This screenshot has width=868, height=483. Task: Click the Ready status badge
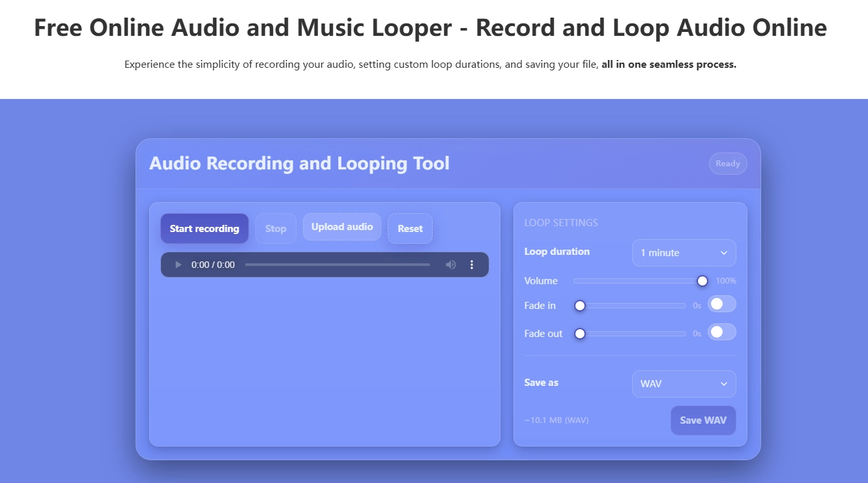pyautogui.click(x=728, y=164)
